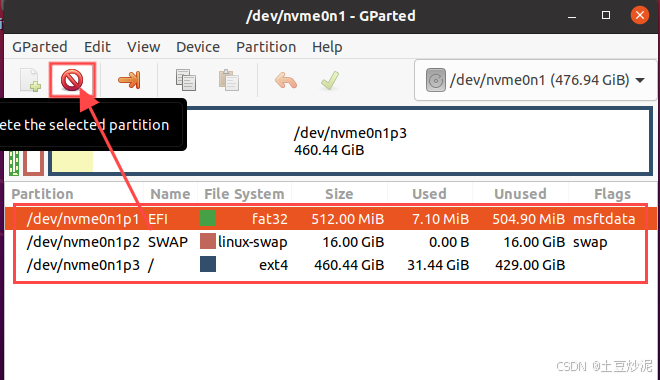Click the Resize/Move arrow icon
Viewport: 660px width, 380px height.
(129, 80)
